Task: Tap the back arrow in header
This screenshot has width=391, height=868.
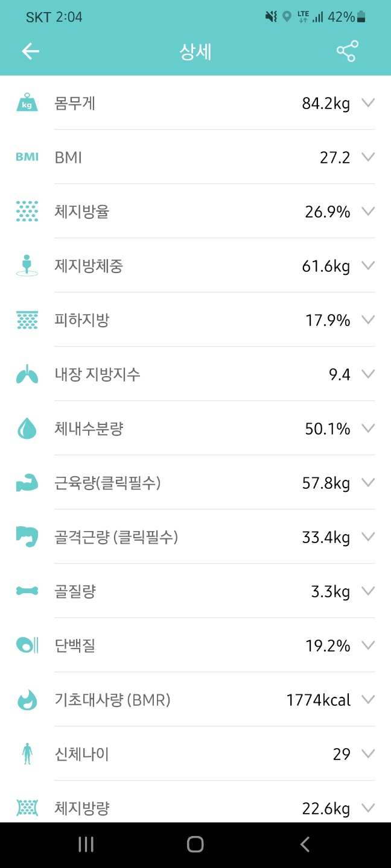Action: point(30,52)
